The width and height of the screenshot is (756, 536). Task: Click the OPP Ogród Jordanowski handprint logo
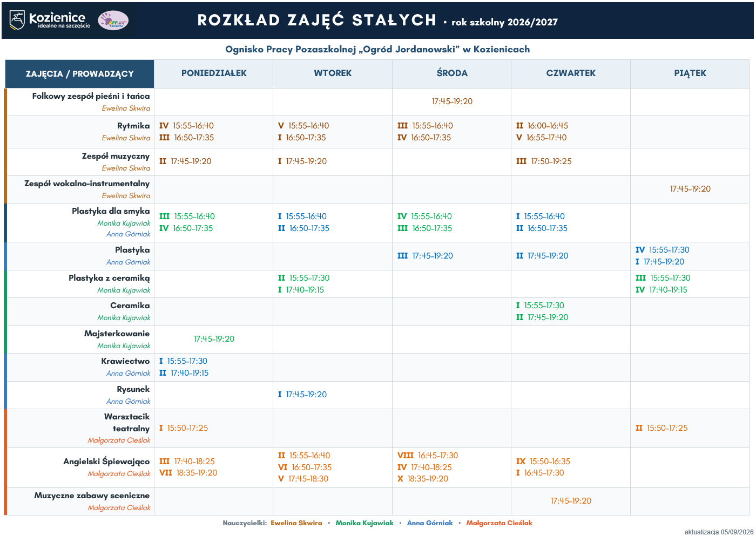point(113,21)
